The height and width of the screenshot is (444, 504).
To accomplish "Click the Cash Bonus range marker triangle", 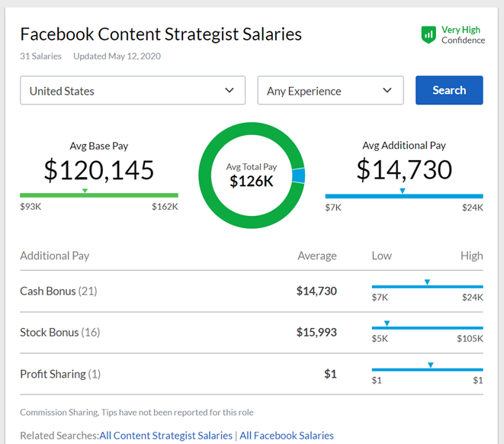I will pos(427,282).
